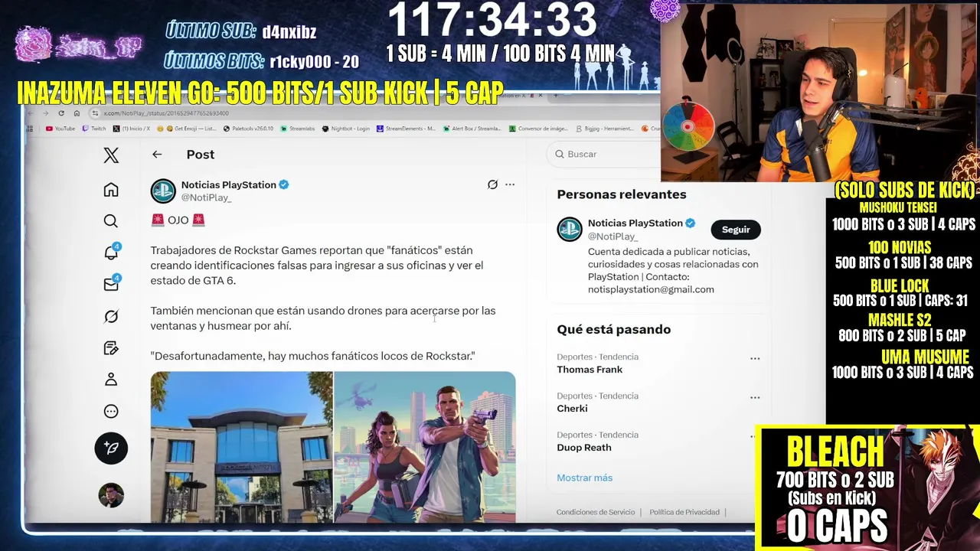Open Explore via magnifier sidebar icon
This screenshot has height=551, width=980.
[x=111, y=221]
